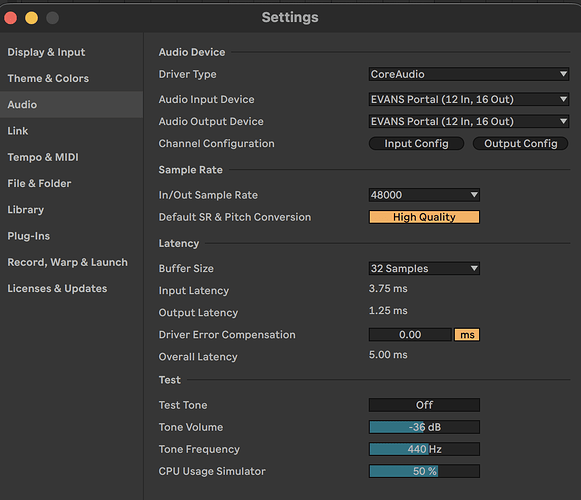
Task: Open the In/Out Sample Rate dropdown
Action: click(424, 195)
